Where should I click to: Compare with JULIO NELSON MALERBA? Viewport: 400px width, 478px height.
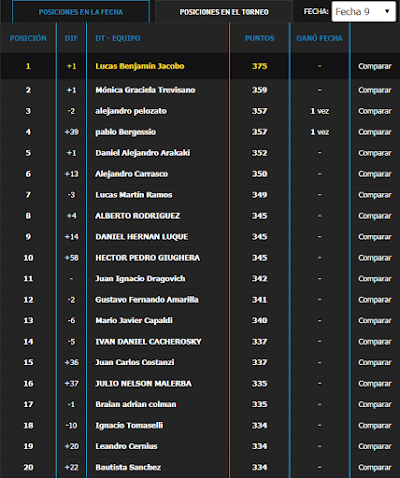point(375,384)
